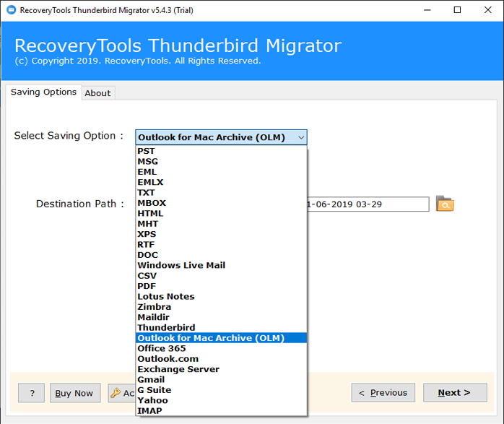Choose PST from the saving list
Image resolution: width=504 pixels, height=424 pixels.
[x=221, y=151]
